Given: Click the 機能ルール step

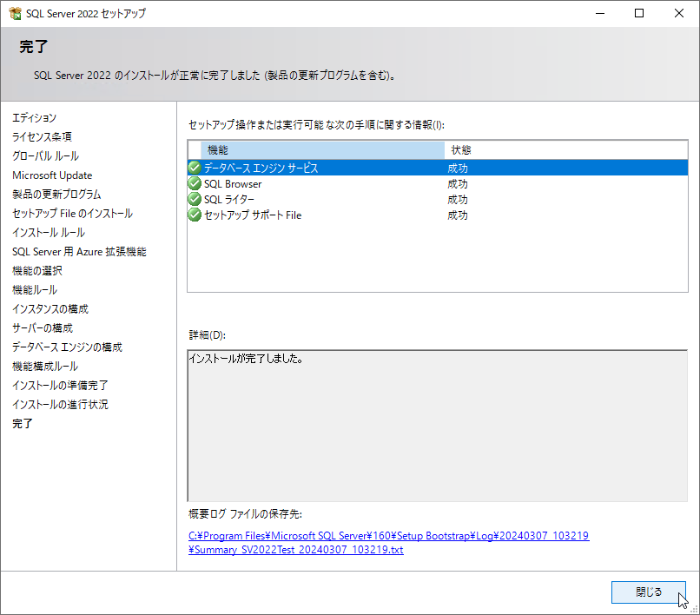Looking at the screenshot, I should tap(35, 290).
